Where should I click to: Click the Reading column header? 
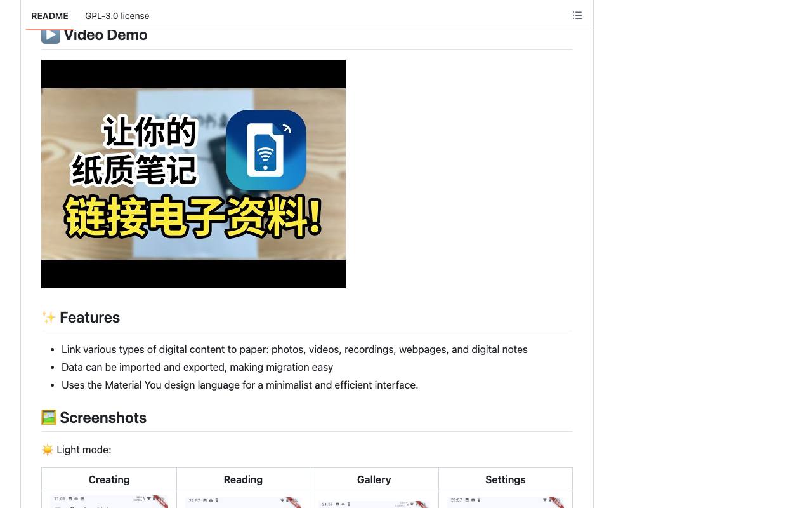pyautogui.click(x=243, y=479)
